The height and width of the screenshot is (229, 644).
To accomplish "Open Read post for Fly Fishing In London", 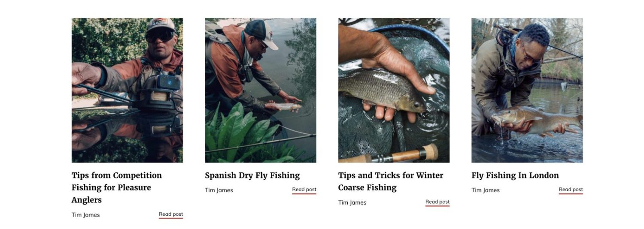I will [x=571, y=190].
